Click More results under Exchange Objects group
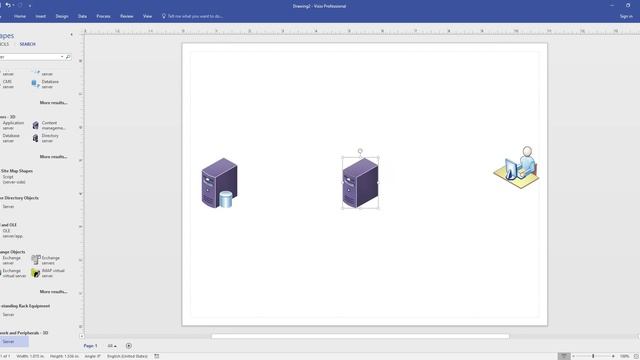Image resolution: width=640 pixels, height=360 pixels. 53,292
